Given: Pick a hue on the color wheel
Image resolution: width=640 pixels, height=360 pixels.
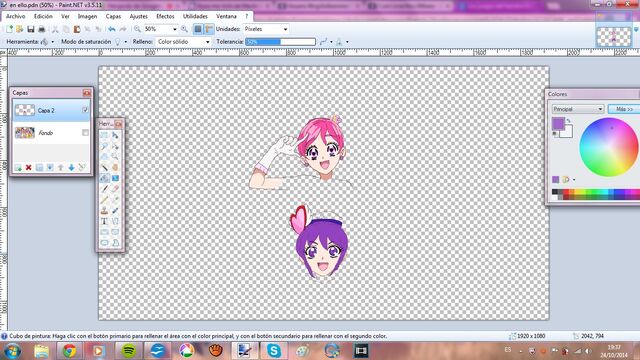Looking at the screenshot, I should pyautogui.click(x=609, y=147).
